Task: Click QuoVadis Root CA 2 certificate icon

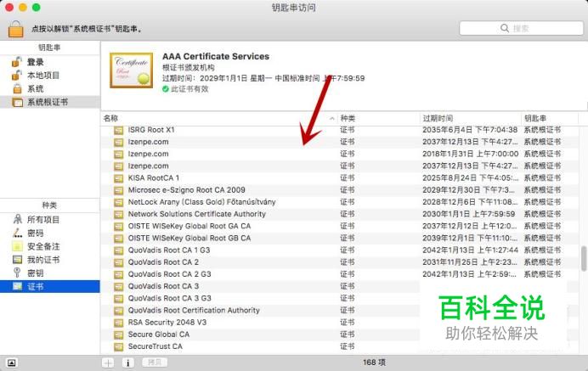Action: 118,262
